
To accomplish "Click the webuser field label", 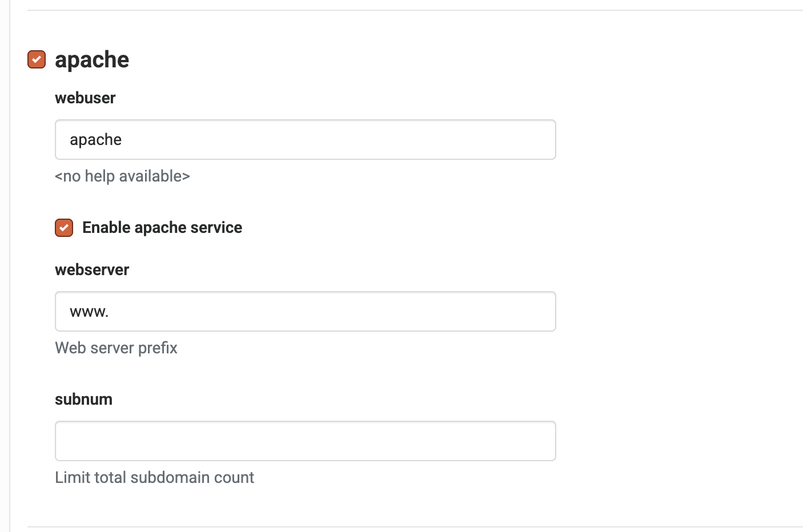I will click(x=85, y=98).
